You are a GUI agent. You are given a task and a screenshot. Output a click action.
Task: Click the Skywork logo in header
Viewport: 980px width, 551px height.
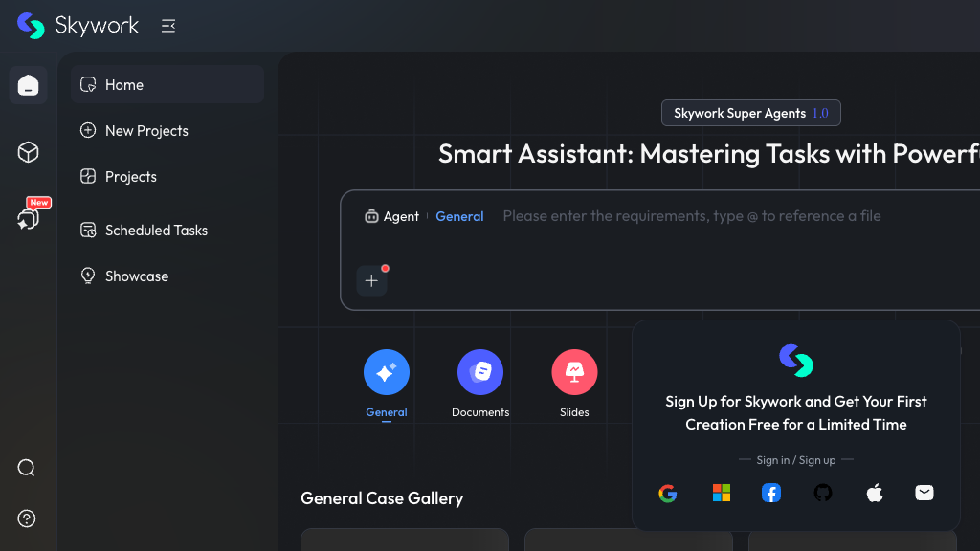pos(78,26)
